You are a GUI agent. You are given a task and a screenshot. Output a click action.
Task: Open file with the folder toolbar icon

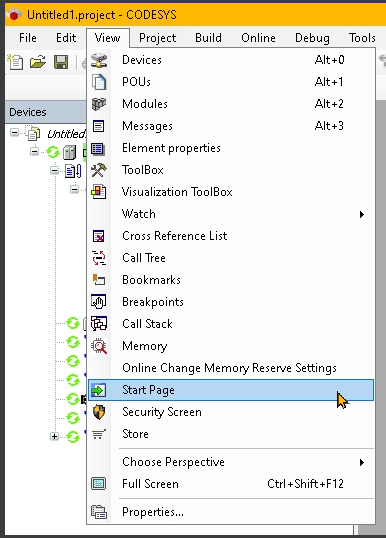tap(38, 62)
